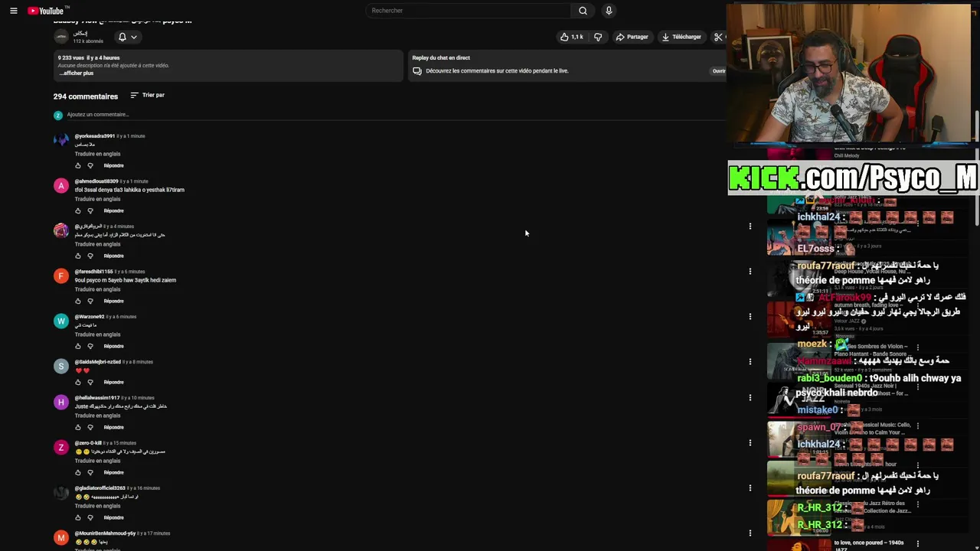Dislike the video with thumbs down
980x551 pixels.
[598, 37]
